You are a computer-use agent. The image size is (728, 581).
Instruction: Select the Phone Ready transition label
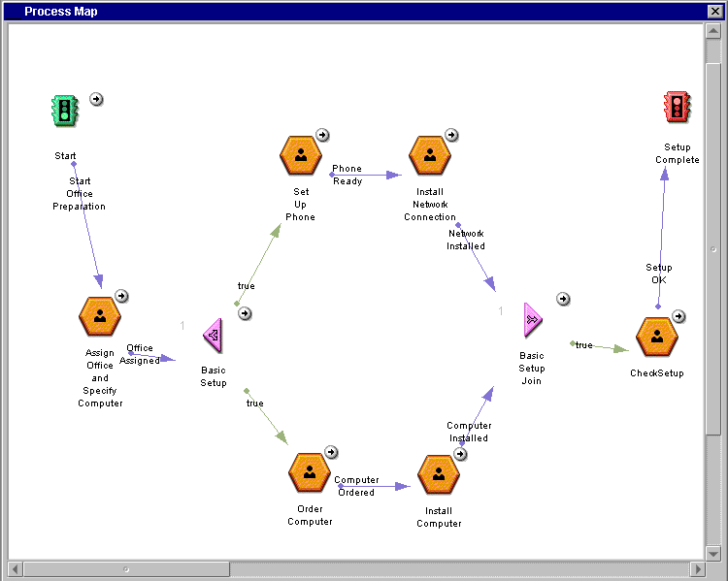(x=347, y=175)
